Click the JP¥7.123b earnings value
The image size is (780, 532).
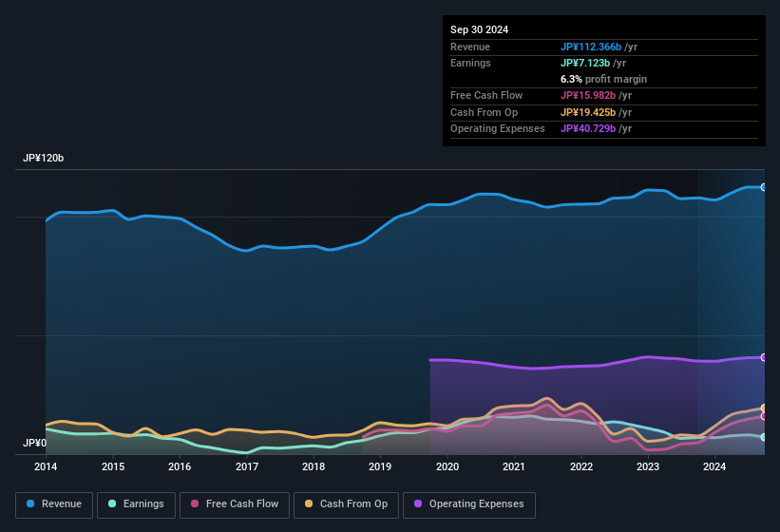pos(585,63)
